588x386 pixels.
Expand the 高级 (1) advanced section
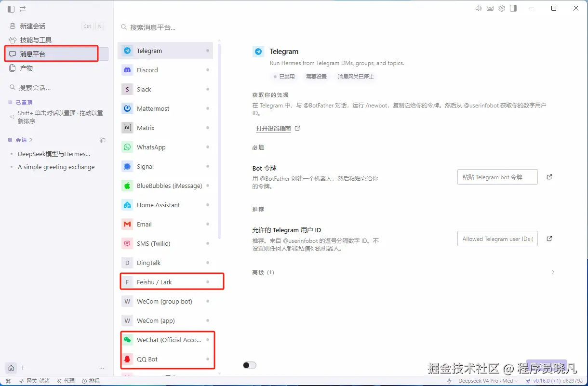(403, 272)
